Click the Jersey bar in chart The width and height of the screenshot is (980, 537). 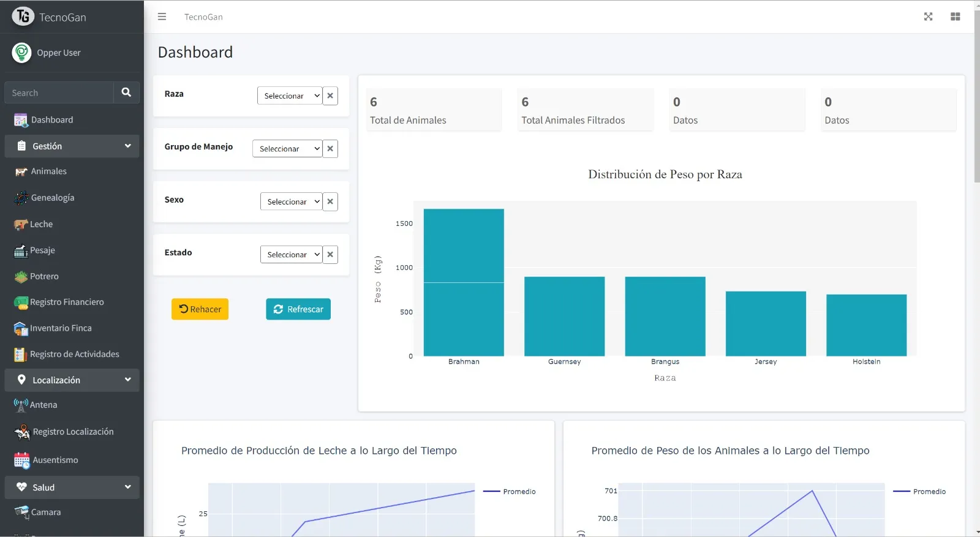(766, 324)
